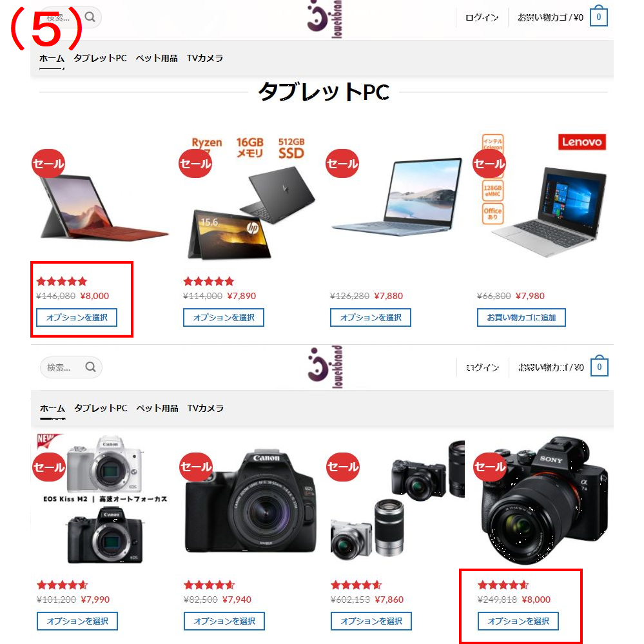This screenshot has height=644, width=644.
Task: Open the shopping cart icon in lower header
Action: coord(600,366)
